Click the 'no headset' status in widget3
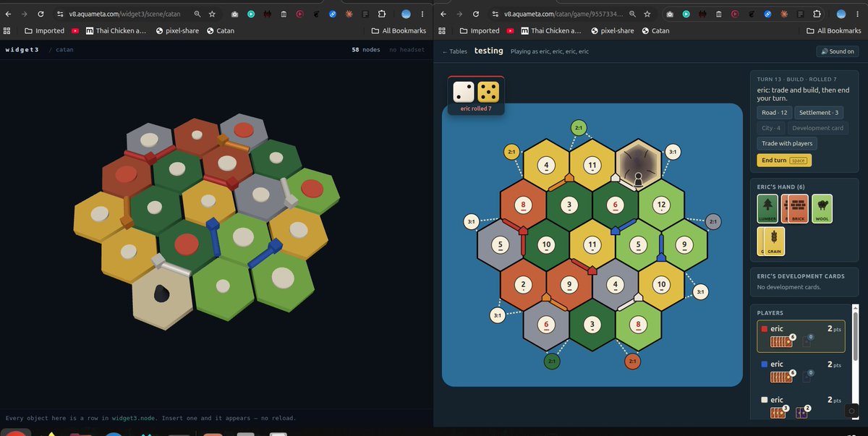Image resolution: width=868 pixels, height=436 pixels. click(x=407, y=50)
